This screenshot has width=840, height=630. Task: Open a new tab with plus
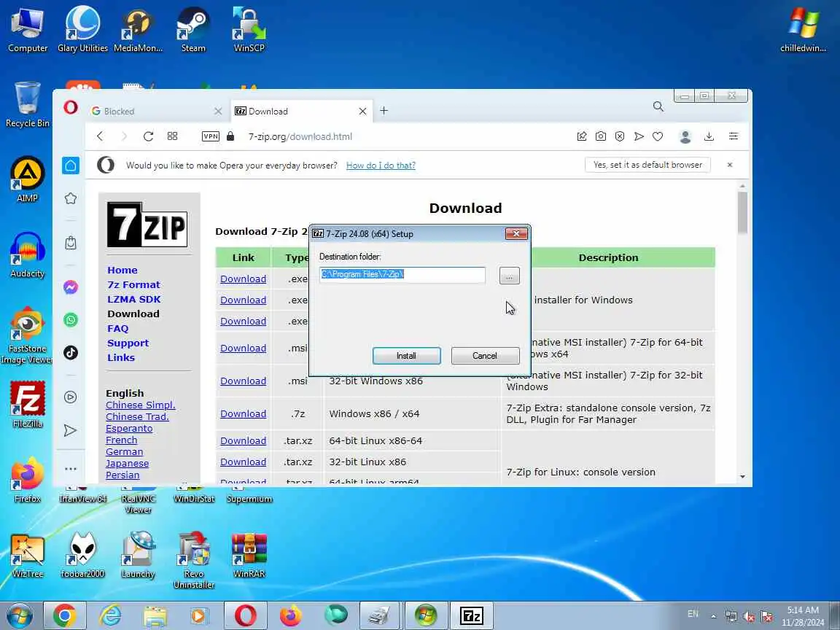(384, 110)
